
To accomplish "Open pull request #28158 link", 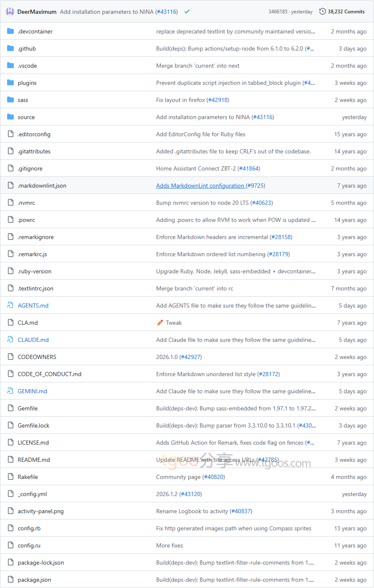I will coord(281,237).
